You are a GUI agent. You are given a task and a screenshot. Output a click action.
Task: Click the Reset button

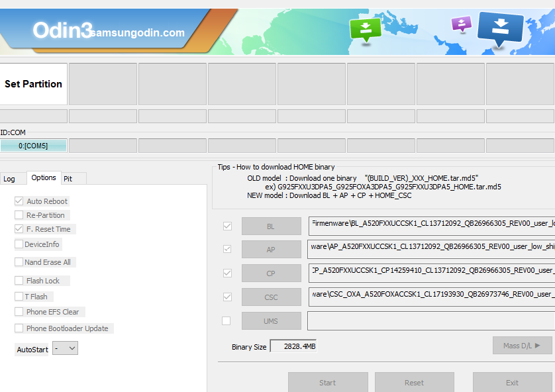(x=414, y=383)
